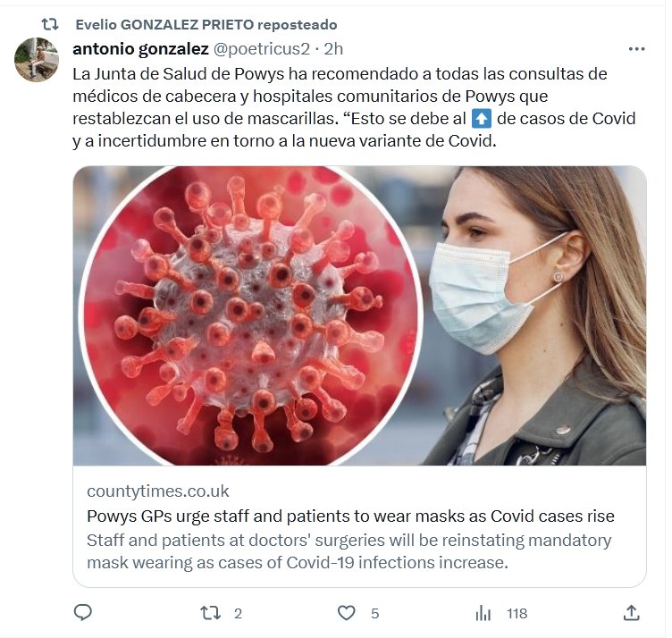Click the view count showing 118
Screen dimensions: 672x638
coord(517,613)
